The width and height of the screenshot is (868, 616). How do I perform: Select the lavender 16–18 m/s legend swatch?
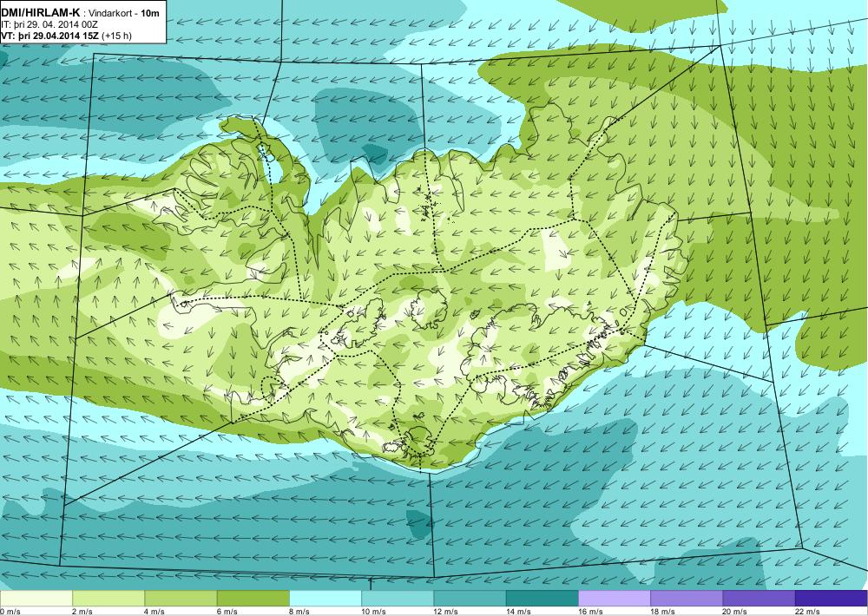[x=615, y=599]
